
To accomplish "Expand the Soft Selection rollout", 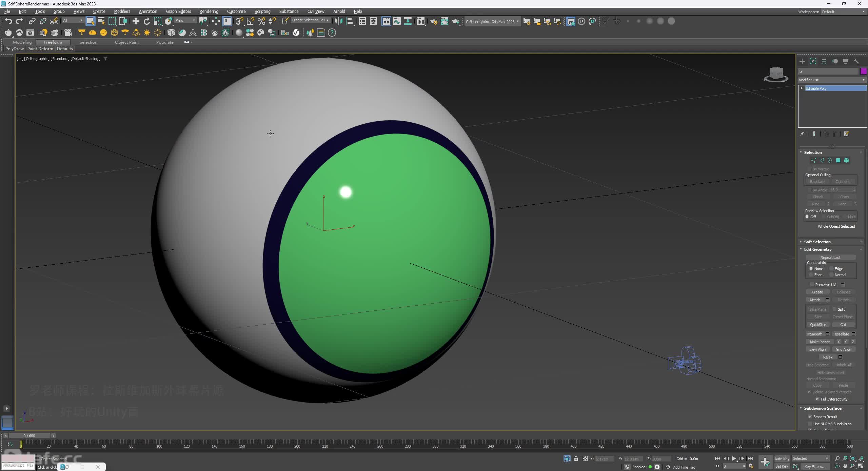I will [x=816, y=242].
